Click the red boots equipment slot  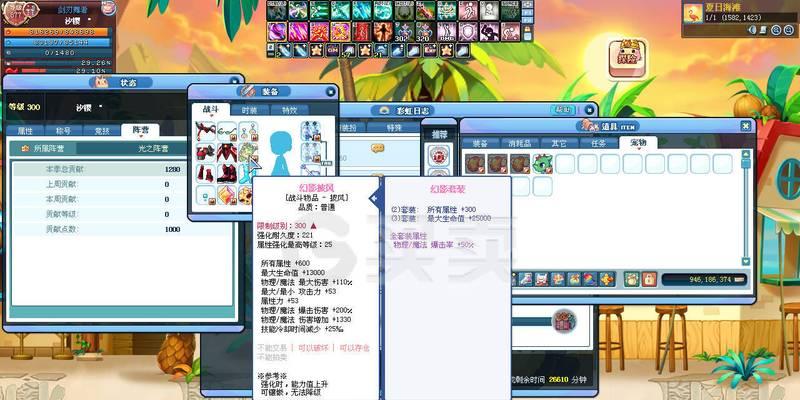227,173
